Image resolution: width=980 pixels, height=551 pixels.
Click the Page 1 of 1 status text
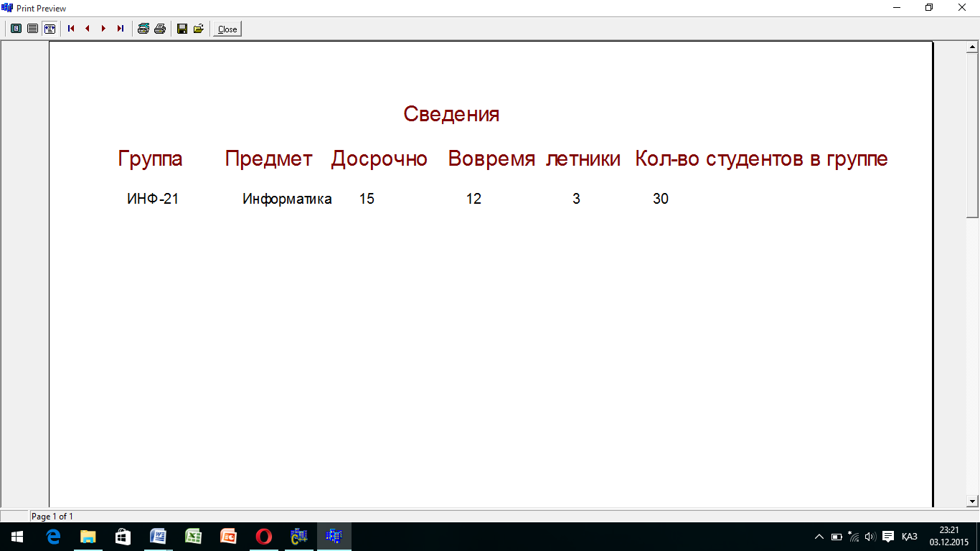52,517
